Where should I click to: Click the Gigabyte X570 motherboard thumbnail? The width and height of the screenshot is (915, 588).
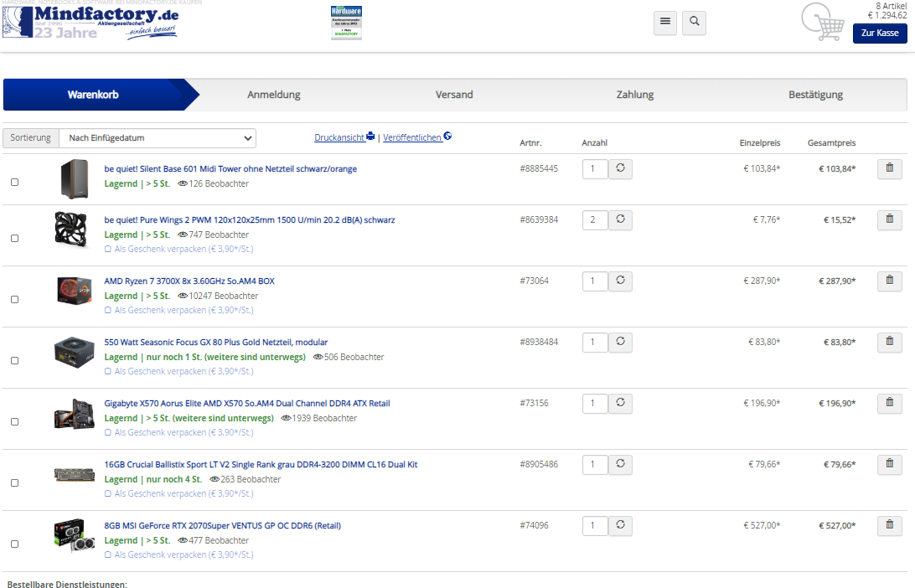(74, 414)
